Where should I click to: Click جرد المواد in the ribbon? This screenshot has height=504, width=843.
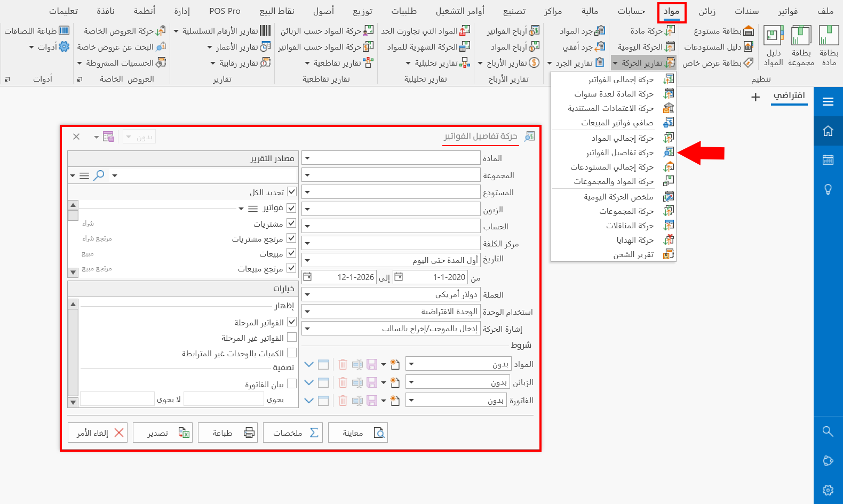(582, 31)
